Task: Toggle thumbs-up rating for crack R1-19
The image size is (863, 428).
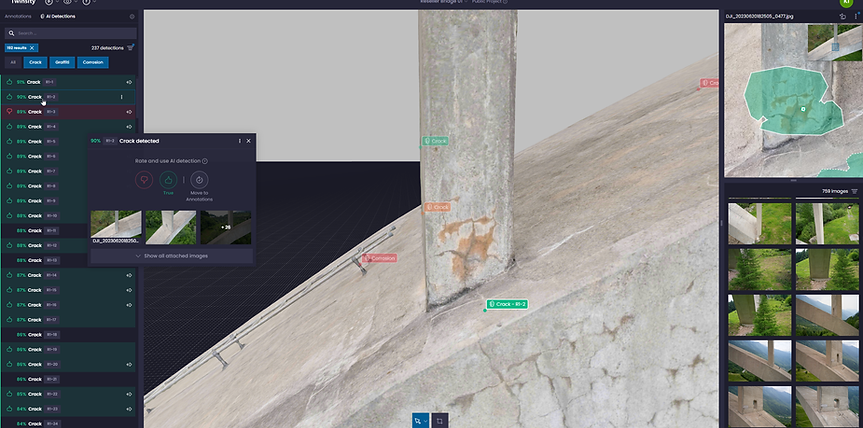Action: point(9,349)
